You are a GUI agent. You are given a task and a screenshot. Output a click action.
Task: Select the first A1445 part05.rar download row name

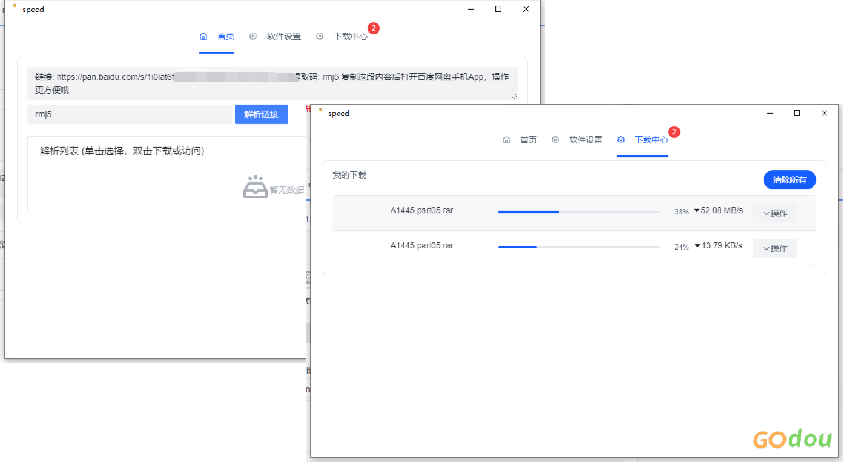422,210
